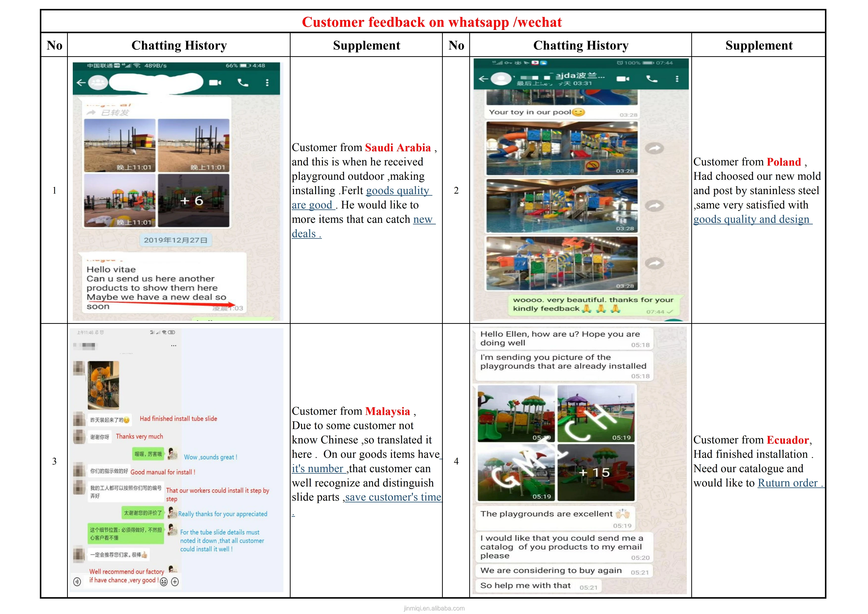Tap the video call icon in first chat
Screen dimensions: 868x614
(x=215, y=82)
